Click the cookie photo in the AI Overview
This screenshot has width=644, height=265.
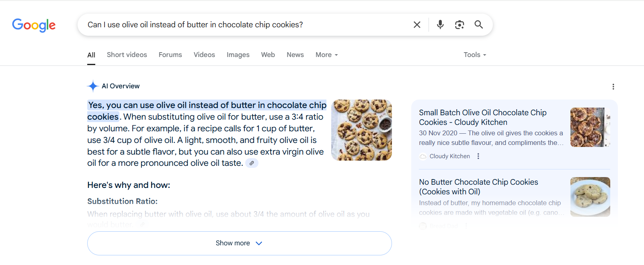click(361, 130)
